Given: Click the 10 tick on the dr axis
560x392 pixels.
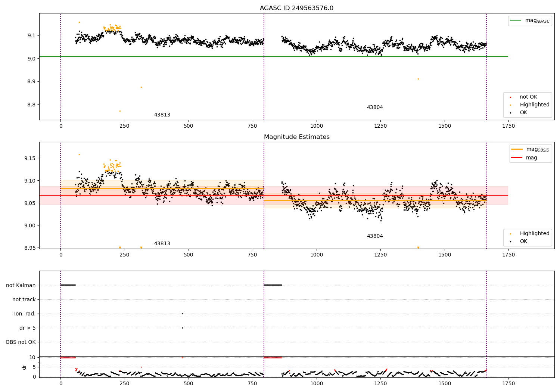Looking at the screenshot, I should coord(32,358).
